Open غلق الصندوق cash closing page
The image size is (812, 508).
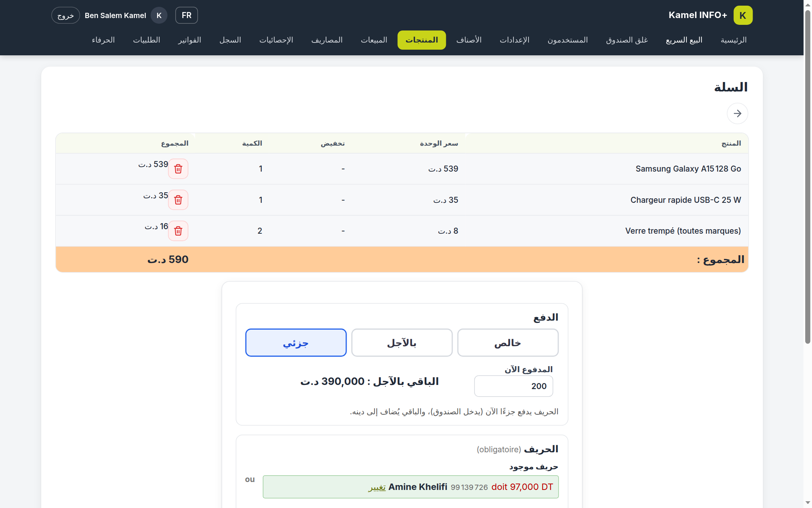tap(627, 40)
